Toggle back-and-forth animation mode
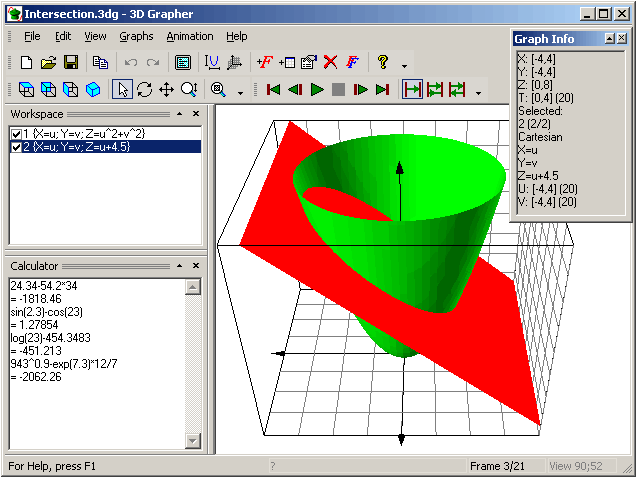This screenshot has width=637, height=478. click(457, 89)
